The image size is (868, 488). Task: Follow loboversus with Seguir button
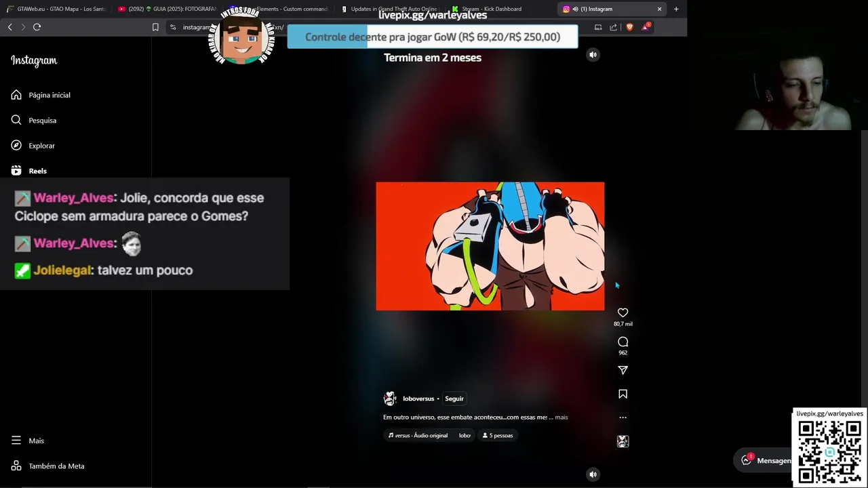[454, 399]
